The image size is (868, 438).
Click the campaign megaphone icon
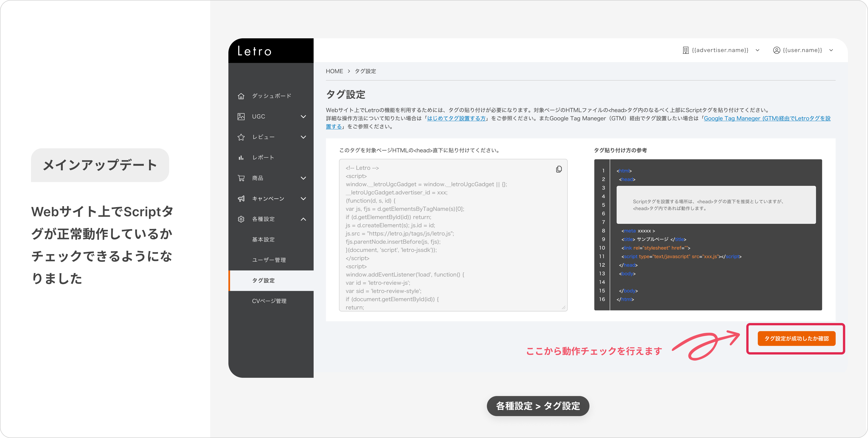coord(241,199)
